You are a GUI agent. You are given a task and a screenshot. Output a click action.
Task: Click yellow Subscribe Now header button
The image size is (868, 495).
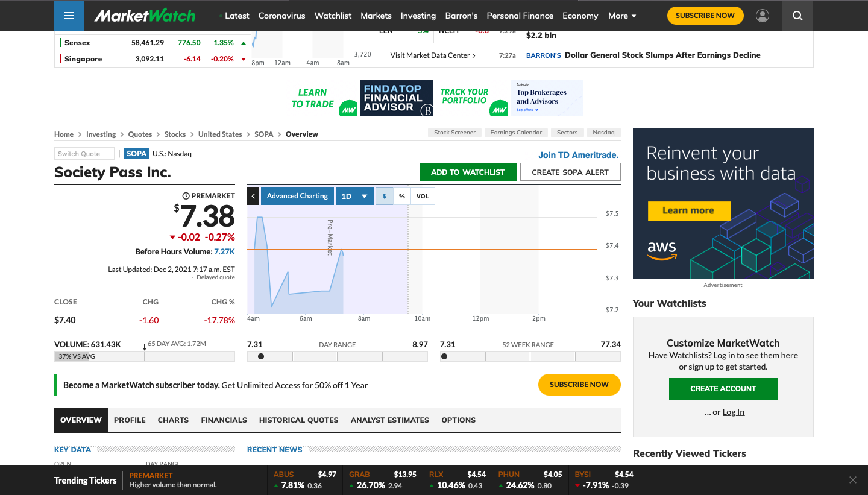(x=705, y=16)
